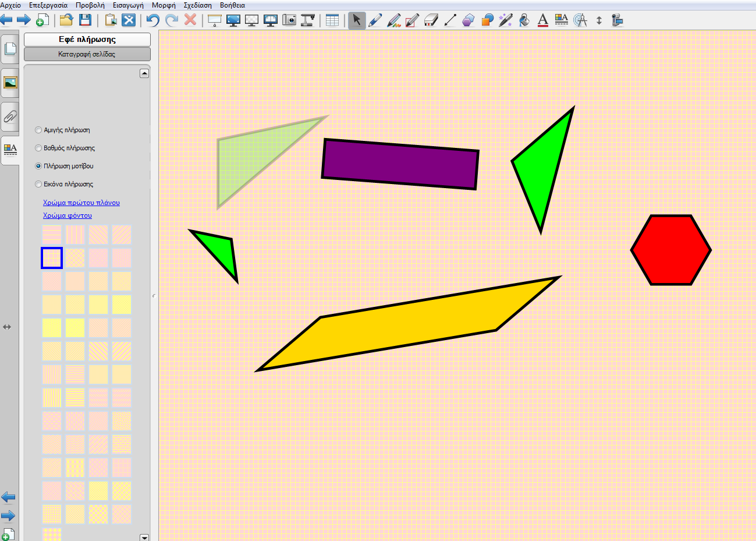The image size is (756, 541).
Task: Select the Line tool
Action: 450,20
